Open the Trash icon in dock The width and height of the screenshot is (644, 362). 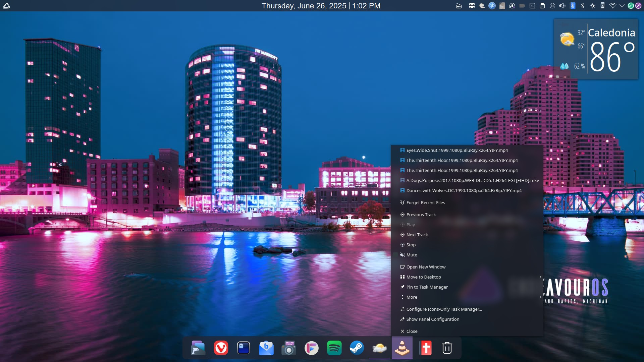click(x=447, y=348)
